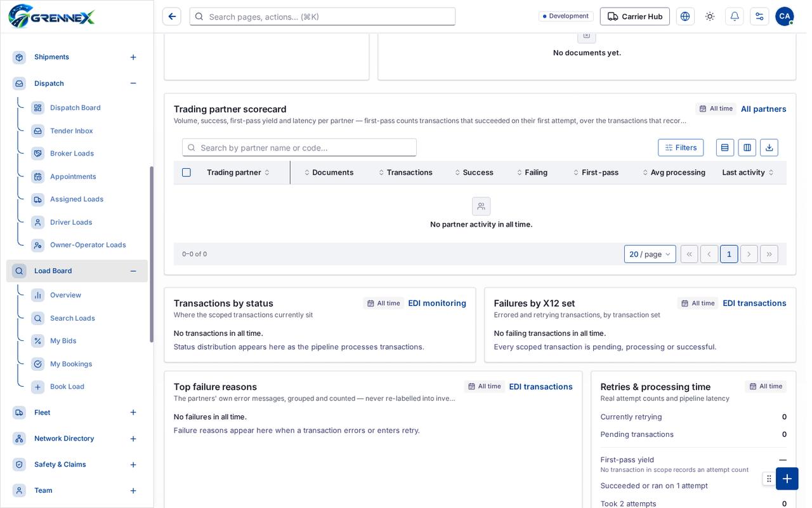Open the column settings icon
This screenshot has height=508, width=812.
click(747, 147)
